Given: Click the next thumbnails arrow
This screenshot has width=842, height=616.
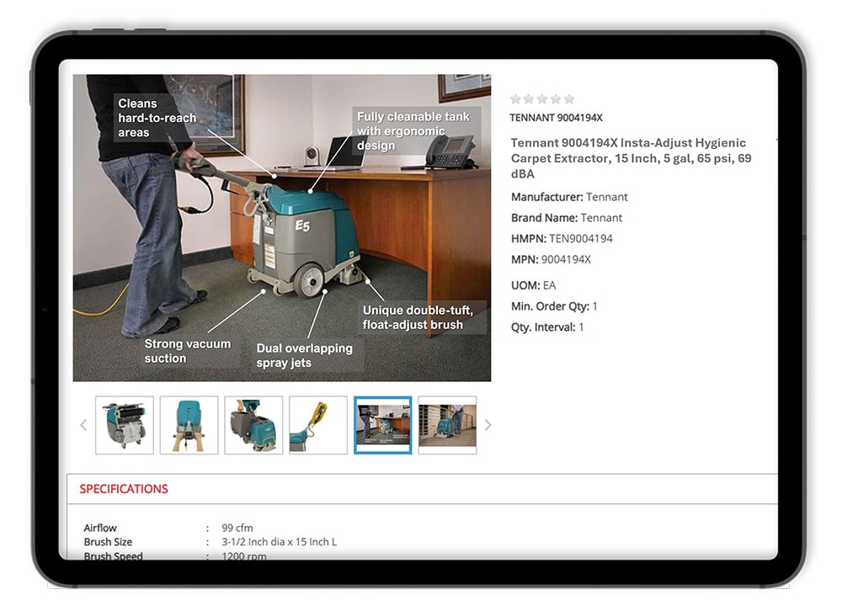Looking at the screenshot, I should pyautogui.click(x=488, y=425).
